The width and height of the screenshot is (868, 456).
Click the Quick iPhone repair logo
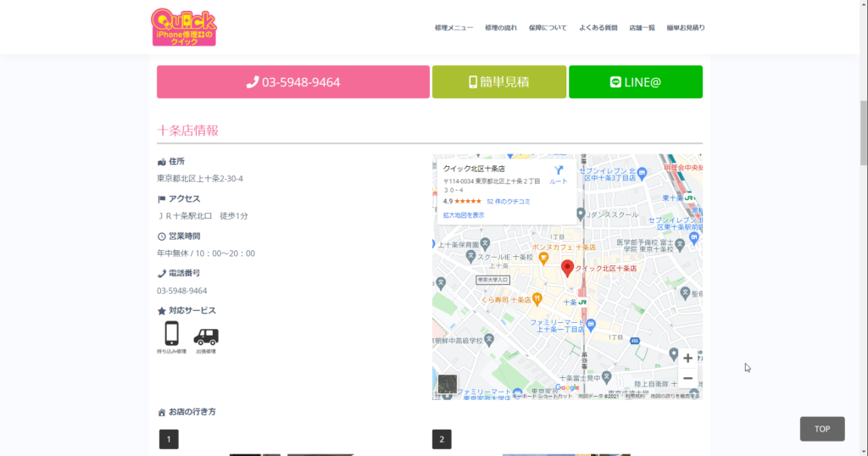pyautogui.click(x=184, y=27)
